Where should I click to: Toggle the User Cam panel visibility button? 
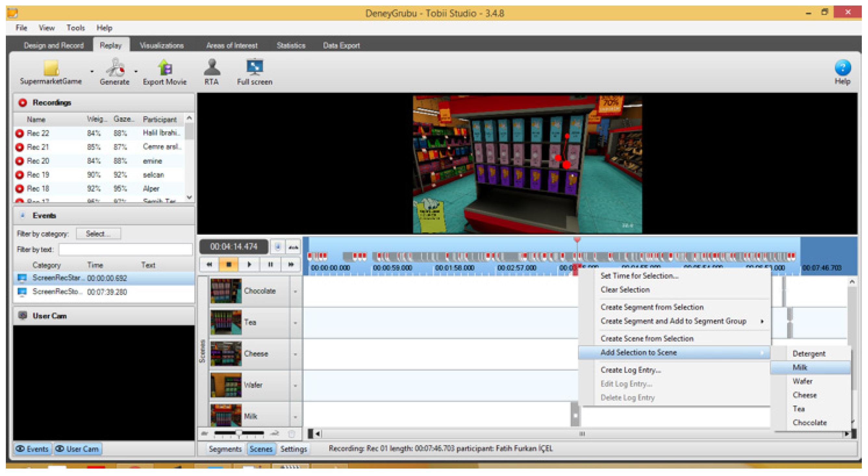pyautogui.click(x=78, y=449)
